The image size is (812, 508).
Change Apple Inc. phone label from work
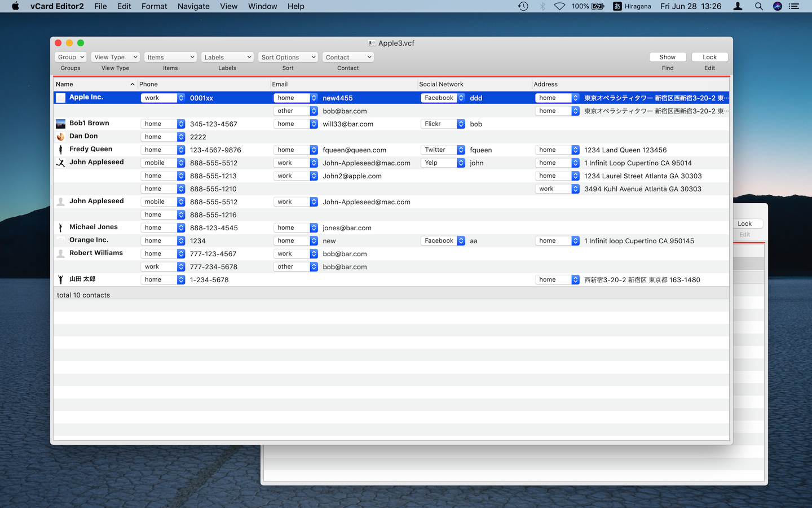tap(162, 98)
